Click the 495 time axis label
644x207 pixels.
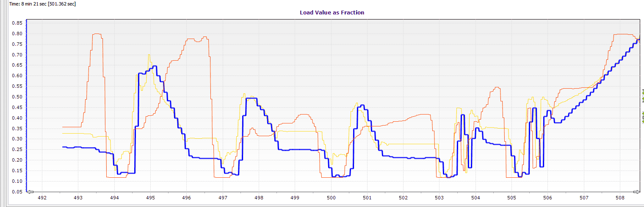(150, 198)
